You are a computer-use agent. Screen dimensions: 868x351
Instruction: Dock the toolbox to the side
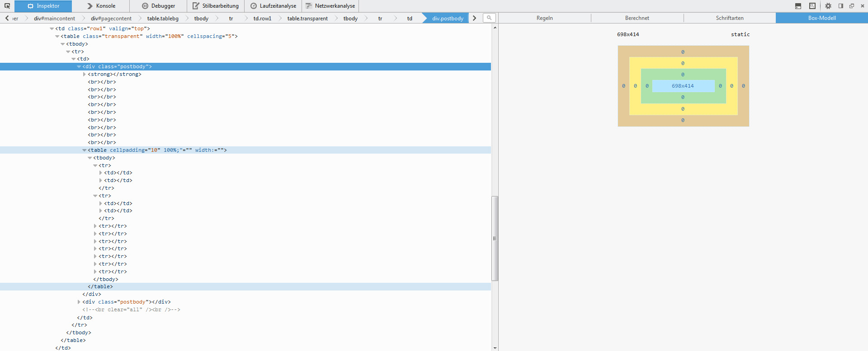coord(841,6)
